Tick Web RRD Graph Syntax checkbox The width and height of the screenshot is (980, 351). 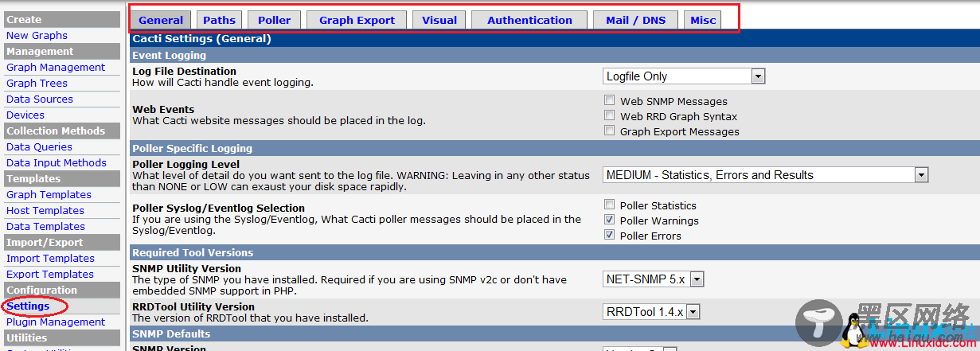(609, 116)
